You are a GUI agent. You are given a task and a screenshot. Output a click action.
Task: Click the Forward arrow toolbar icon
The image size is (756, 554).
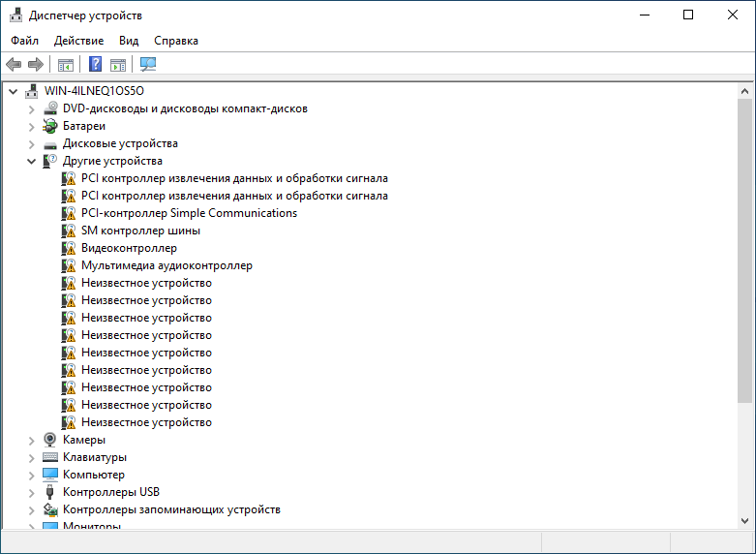[x=36, y=64]
